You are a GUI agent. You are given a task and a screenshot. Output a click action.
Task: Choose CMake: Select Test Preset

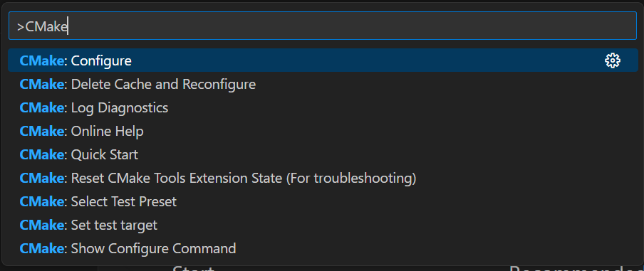tap(323, 201)
